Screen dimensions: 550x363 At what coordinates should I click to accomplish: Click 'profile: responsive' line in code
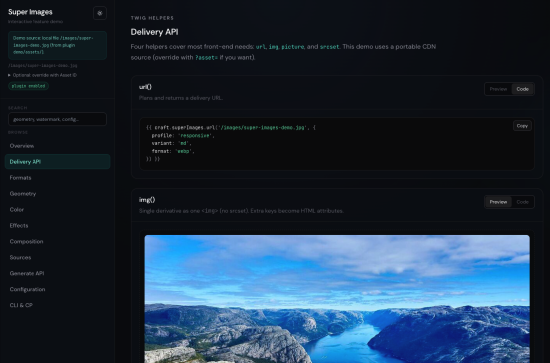183,135
